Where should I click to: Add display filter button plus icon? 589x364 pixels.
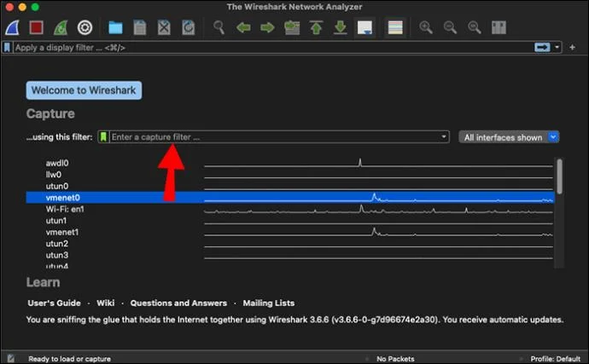pyautogui.click(x=572, y=47)
